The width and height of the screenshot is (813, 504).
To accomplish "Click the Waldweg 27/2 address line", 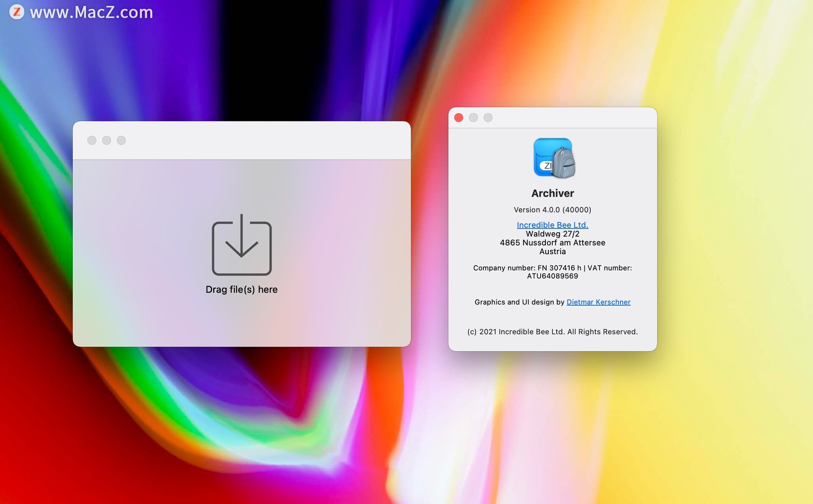I will pyautogui.click(x=552, y=234).
